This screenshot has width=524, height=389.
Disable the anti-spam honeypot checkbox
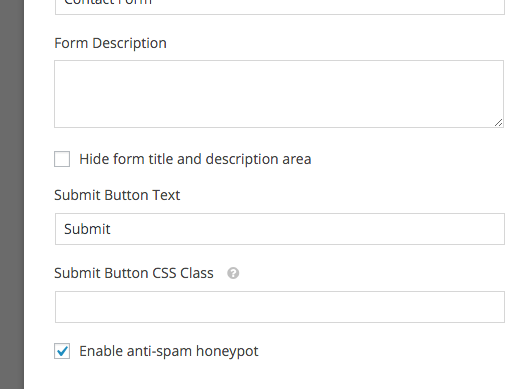[62, 351]
